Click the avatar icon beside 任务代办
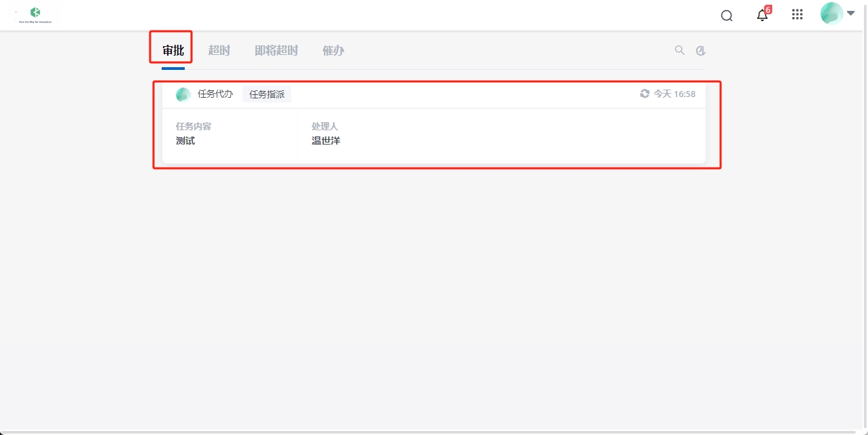This screenshot has width=868, height=435. tap(183, 94)
